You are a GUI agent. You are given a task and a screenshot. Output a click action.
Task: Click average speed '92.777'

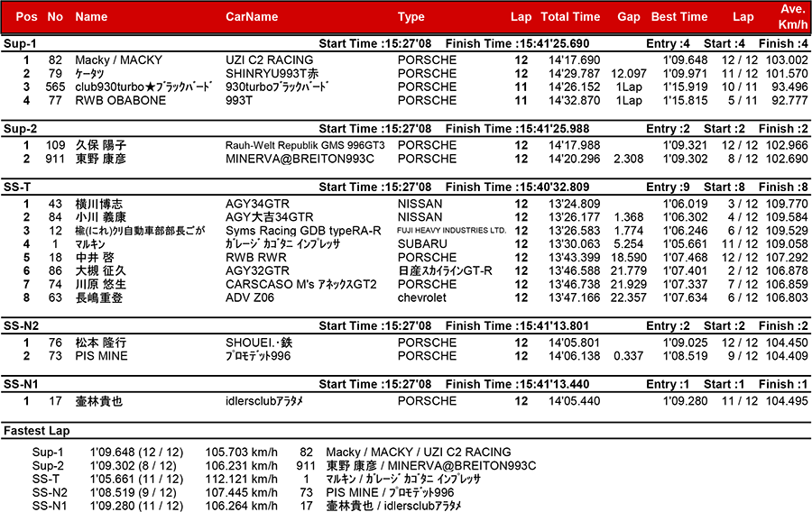(789, 100)
